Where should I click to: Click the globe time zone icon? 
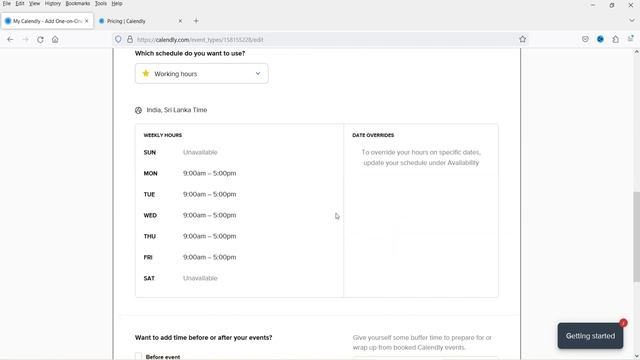click(x=138, y=110)
